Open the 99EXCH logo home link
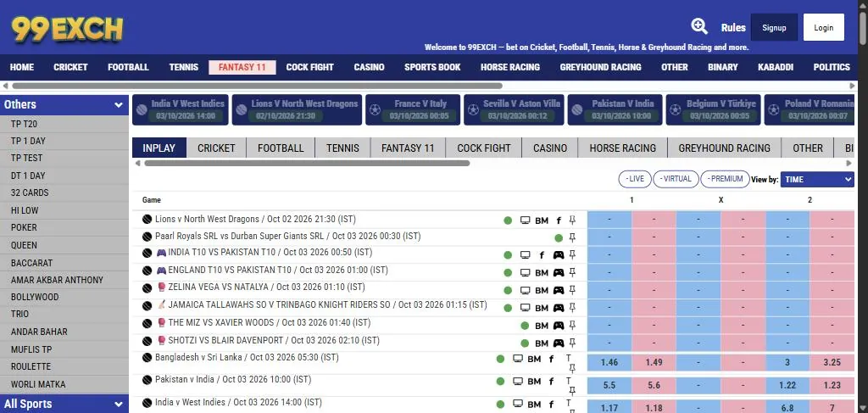The image size is (868, 413). tap(68, 30)
